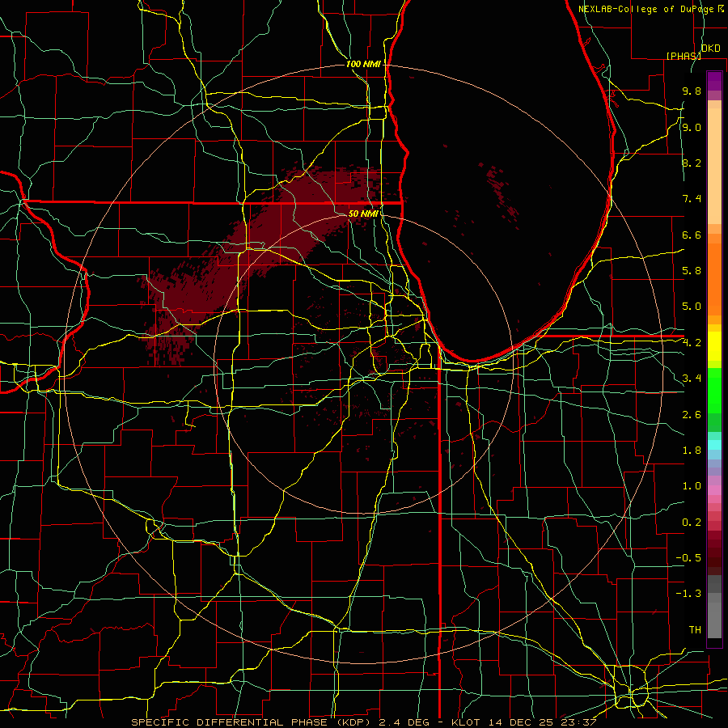728x728 pixels.
Task: Click the 5.0 legend value
Action: [x=692, y=307]
